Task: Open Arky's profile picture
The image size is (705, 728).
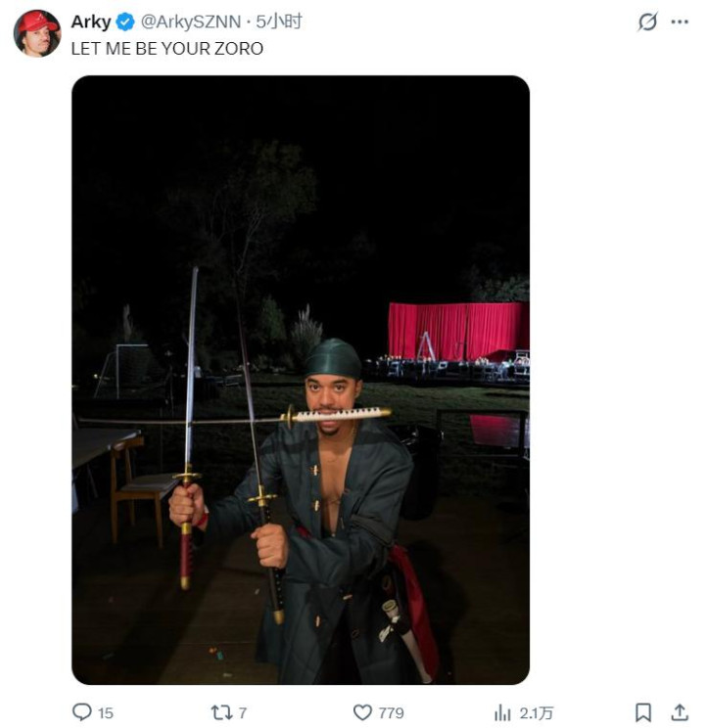Action: (x=37, y=33)
